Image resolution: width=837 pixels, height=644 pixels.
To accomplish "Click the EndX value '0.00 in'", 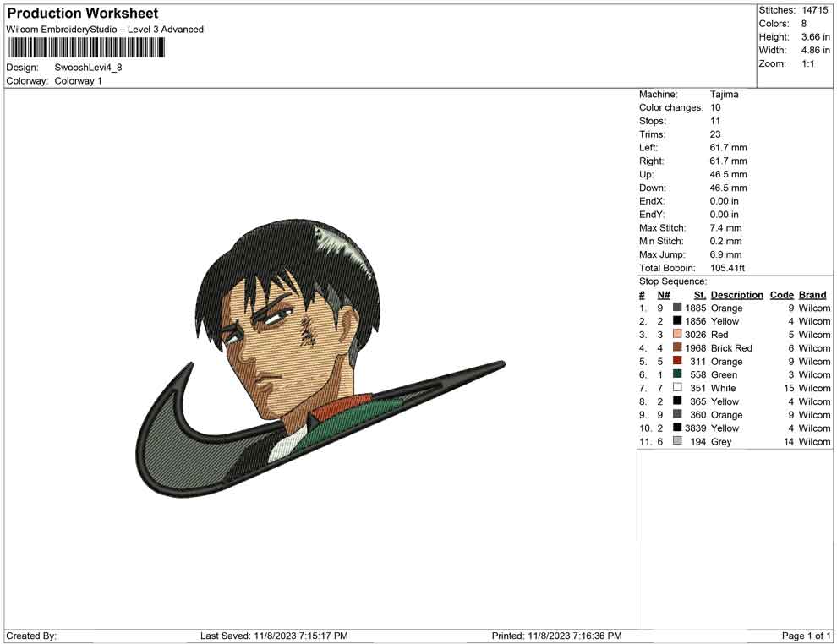I will click(x=725, y=201).
